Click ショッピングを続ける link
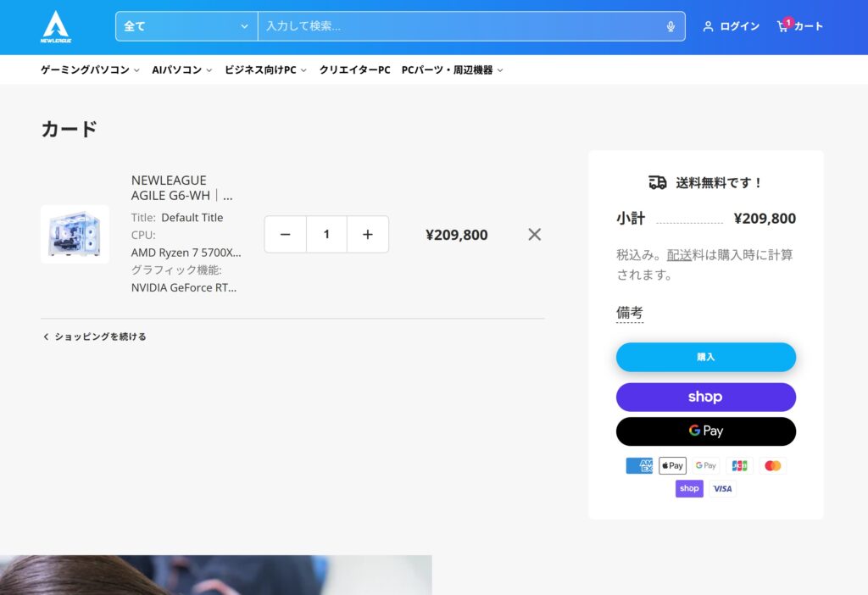The height and width of the screenshot is (595, 868). coord(95,336)
